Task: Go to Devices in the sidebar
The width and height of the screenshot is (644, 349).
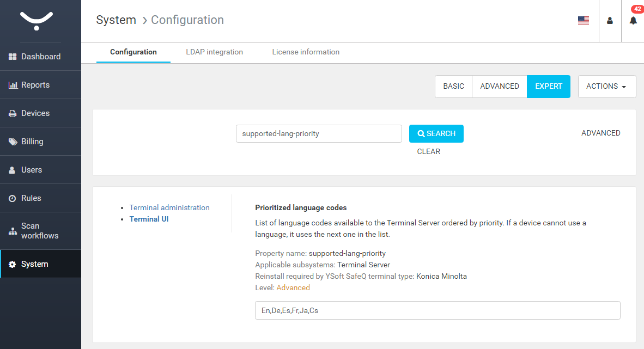Action: pos(35,113)
